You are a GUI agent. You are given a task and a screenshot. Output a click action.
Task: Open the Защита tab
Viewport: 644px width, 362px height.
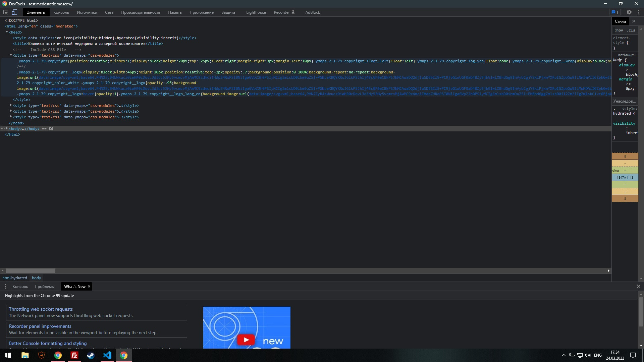point(228,12)
